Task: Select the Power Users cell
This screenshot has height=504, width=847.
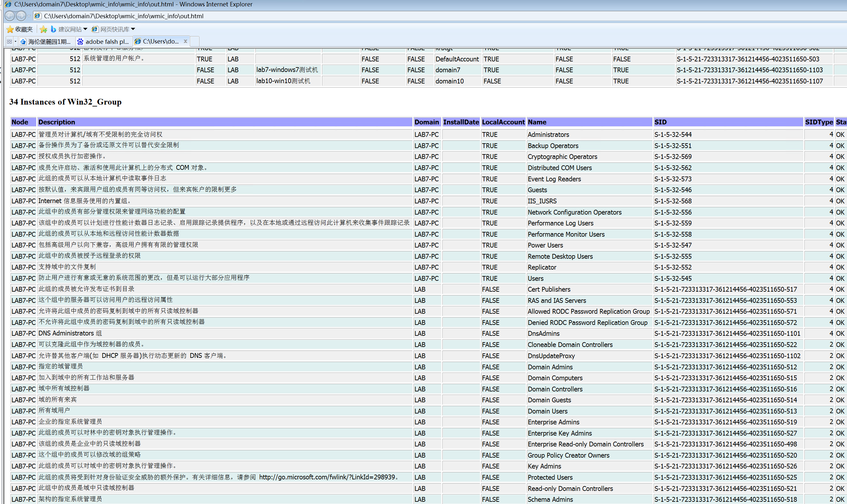Action: coord(589,245)
